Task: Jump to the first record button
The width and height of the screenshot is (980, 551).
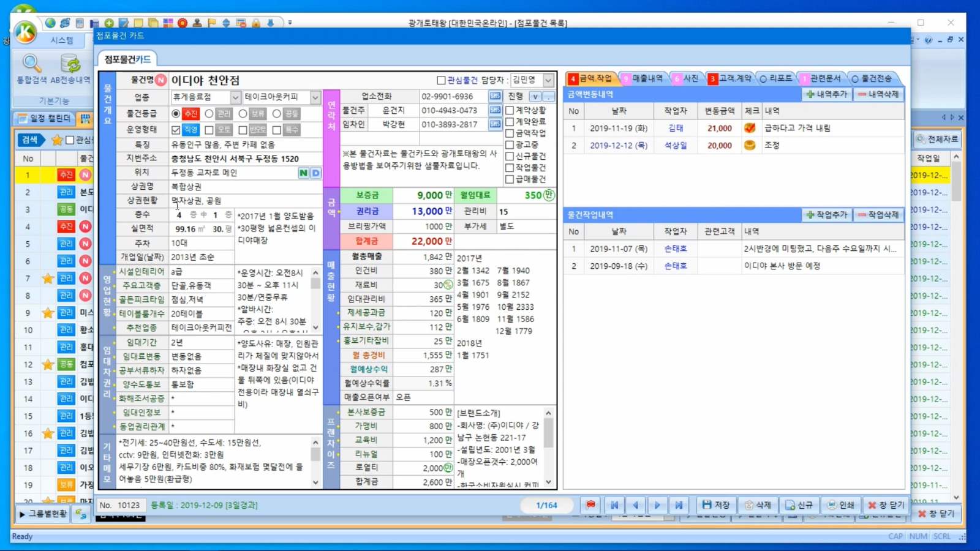Action: pyautogui.click(x=614, y=505)
